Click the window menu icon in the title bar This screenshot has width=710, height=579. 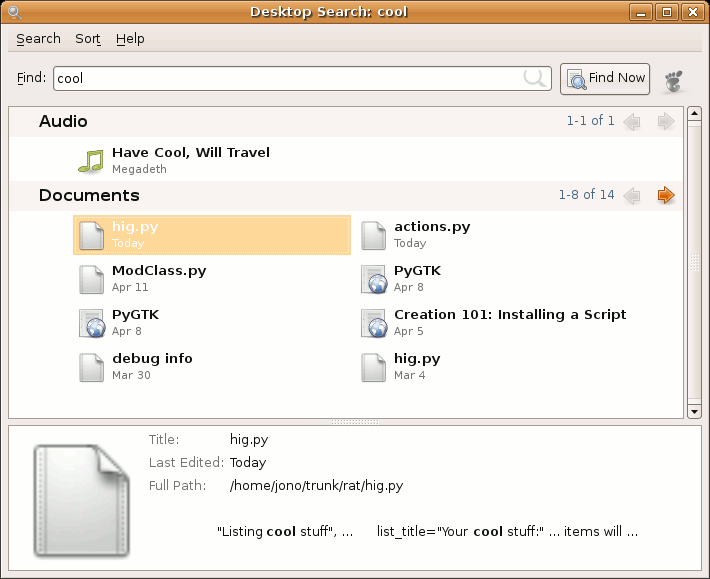(14, 12)
